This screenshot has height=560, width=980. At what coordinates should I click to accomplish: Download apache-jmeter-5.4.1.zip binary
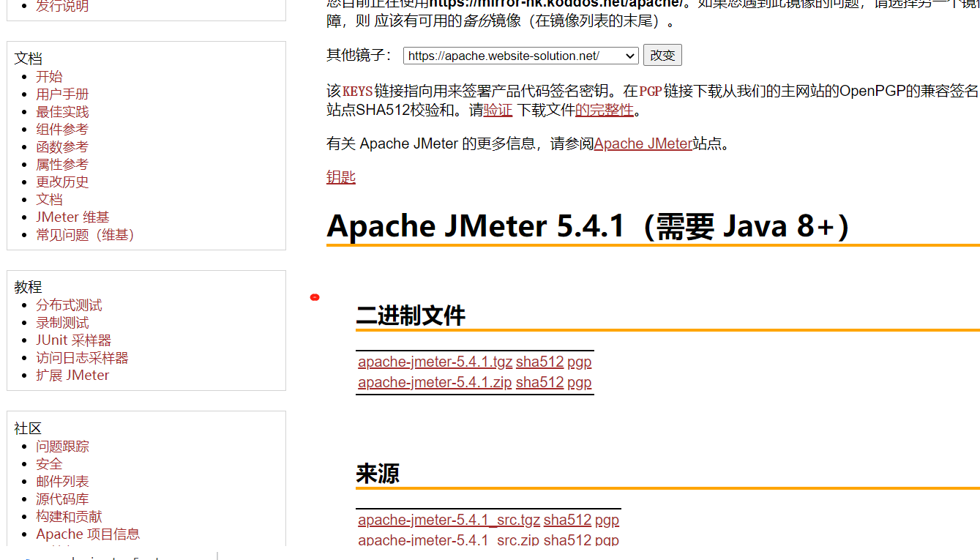(435, 382)
